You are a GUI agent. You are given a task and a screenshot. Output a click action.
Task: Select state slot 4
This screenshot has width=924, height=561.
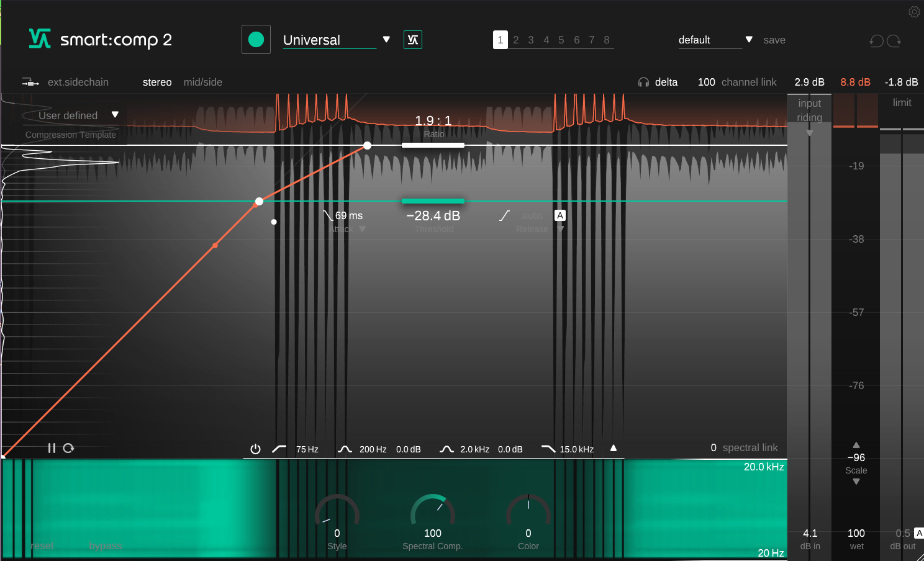546,40
